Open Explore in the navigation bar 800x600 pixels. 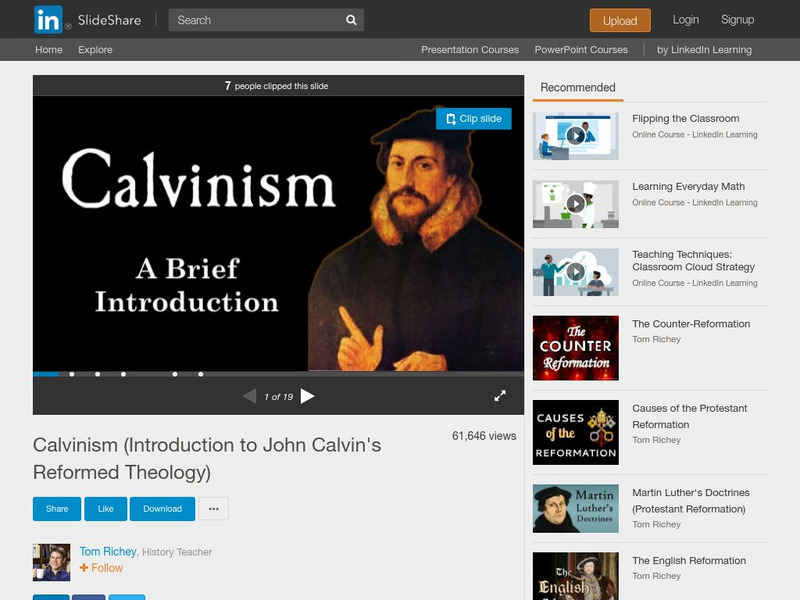[95, 49]
